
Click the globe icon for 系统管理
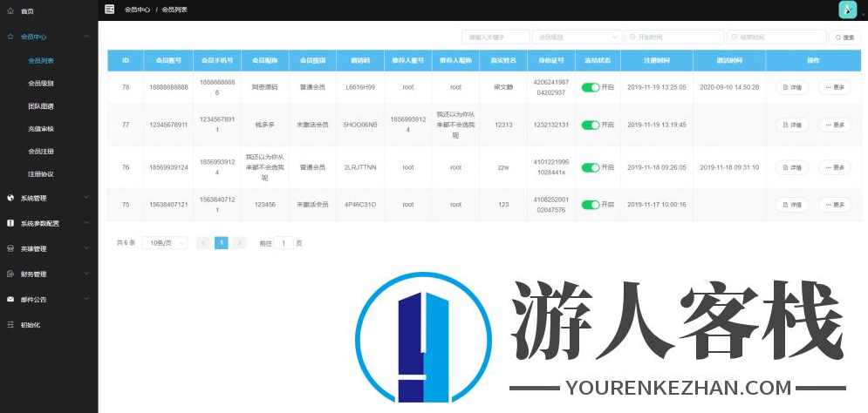click(x=10, y=198)
